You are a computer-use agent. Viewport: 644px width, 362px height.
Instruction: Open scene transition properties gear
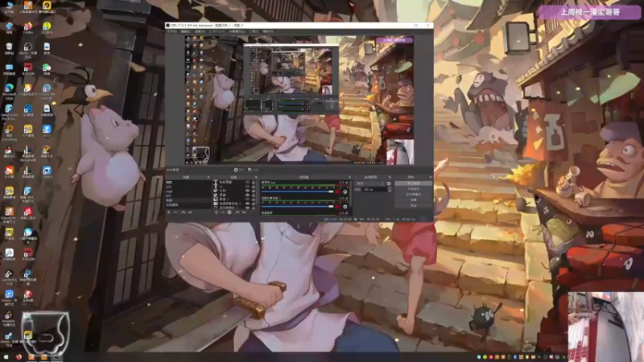tap(389, 183)
